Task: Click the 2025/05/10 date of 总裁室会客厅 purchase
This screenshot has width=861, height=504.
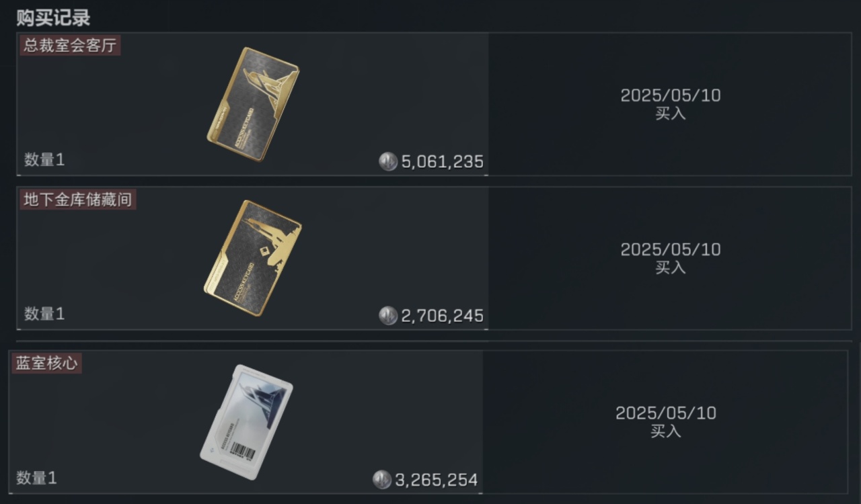Action: pos(671,95)
